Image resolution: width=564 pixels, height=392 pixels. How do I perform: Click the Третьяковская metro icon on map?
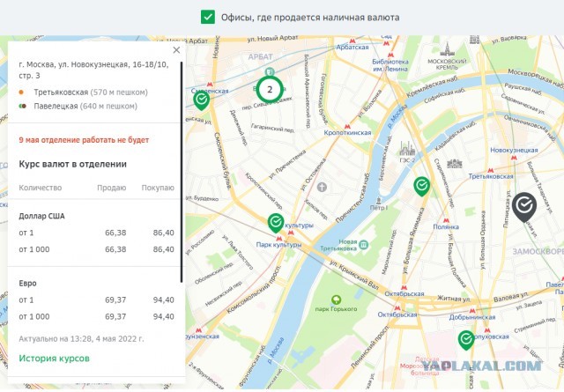click(x=491, y=170)
